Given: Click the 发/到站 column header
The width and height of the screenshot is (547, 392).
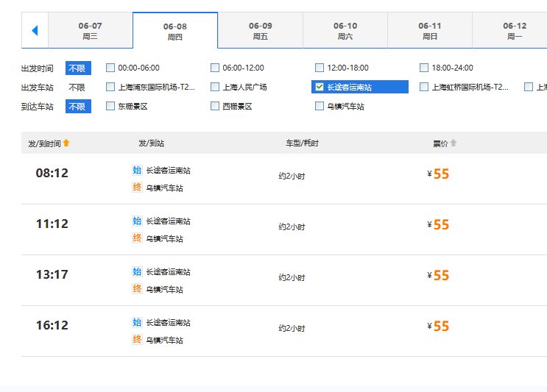Looking at the screenshot, I should click(x=152, y=143).
